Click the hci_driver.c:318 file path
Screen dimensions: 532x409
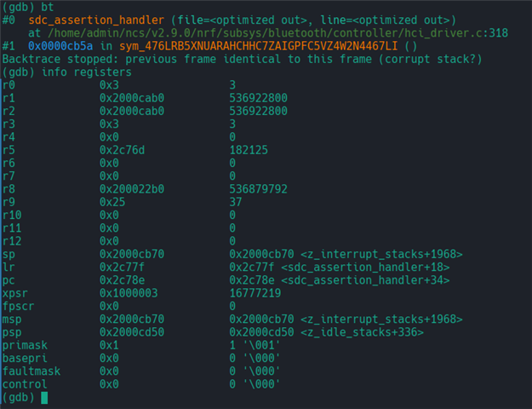coord(277,33)
